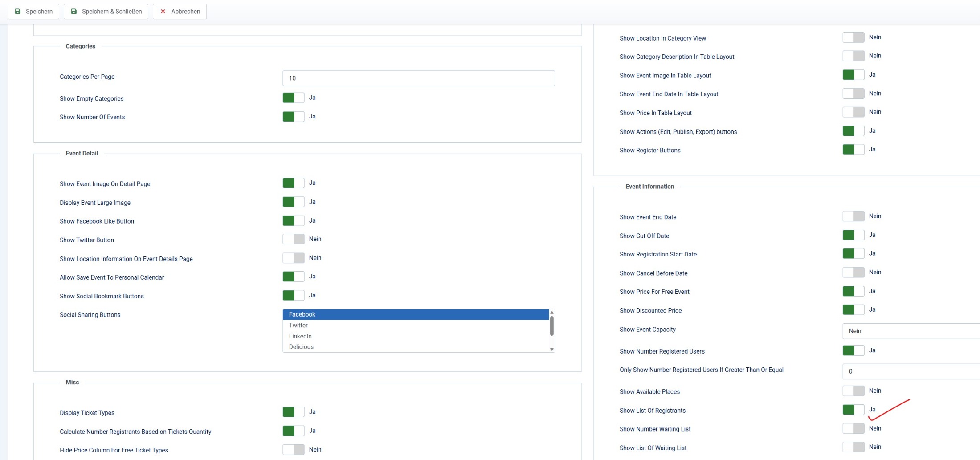980x460 pixels.
Task: Disable Show Empty Categories toggle
Action: pos(293,98)
